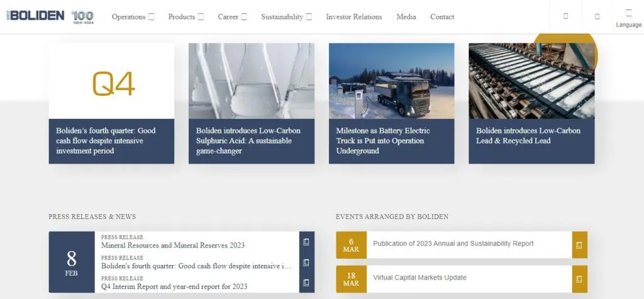
Task: Expand the Career menu arrow
Action: pos(244,17)
